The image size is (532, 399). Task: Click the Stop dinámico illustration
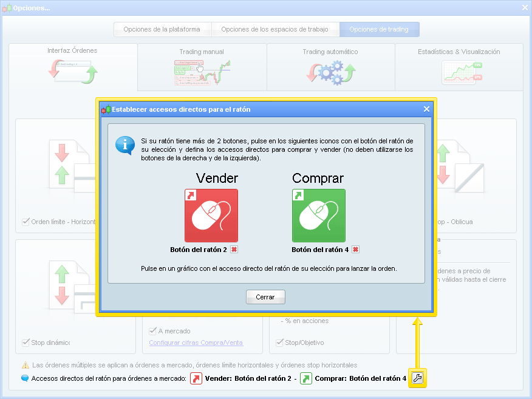point(72,287)
